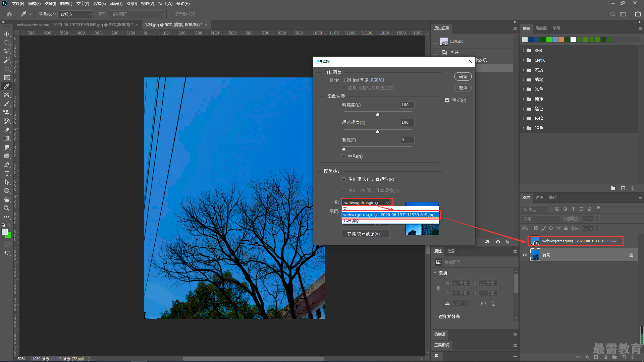Image resolution: width=644 pixels, height=362 pixels.
Task: Select the Ellipse shape tool
Action: (7, 191)
